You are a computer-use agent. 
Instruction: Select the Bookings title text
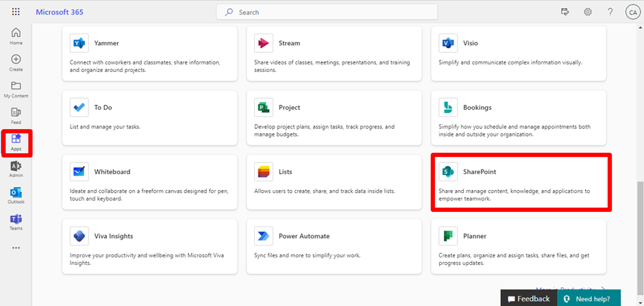[x=478, y=108]
